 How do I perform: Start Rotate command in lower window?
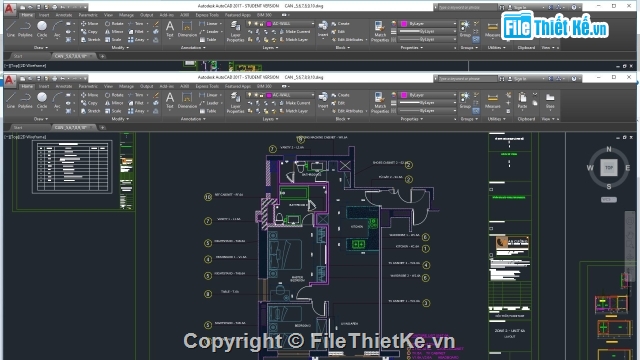(114, 95)
